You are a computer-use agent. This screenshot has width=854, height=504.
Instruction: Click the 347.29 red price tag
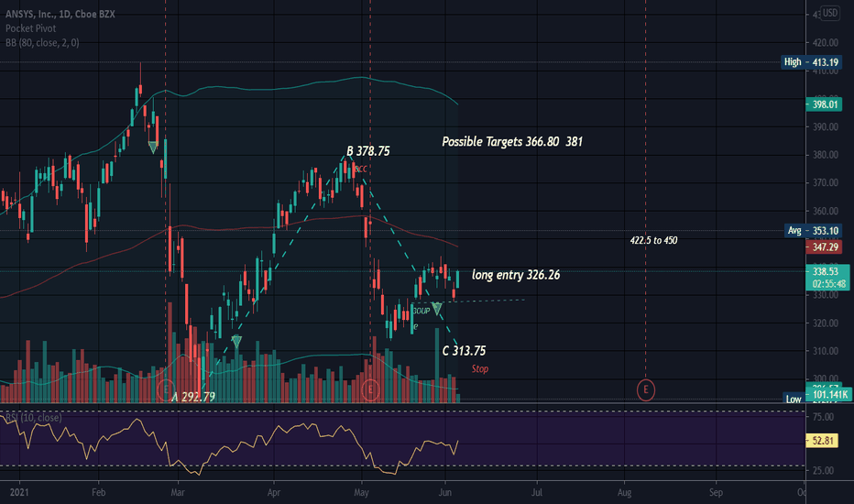824,247
